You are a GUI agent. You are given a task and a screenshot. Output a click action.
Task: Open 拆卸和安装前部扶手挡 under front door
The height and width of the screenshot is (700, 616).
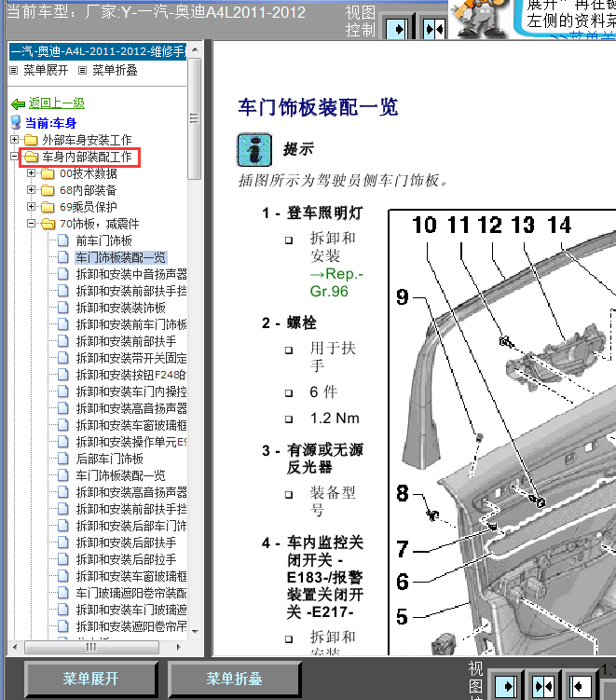[131, 291]
